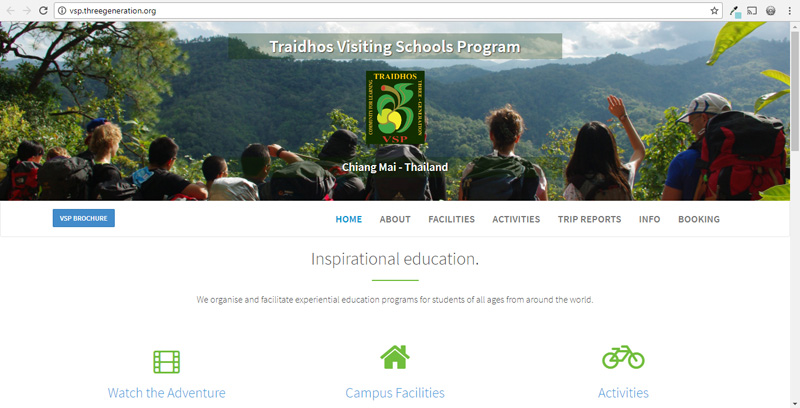Open TRIP REPORTS from the navigation

589,219
